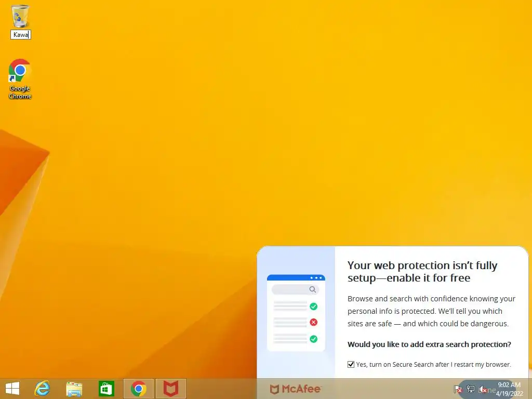Open the clock showing 9:02 AM
The image size is (532, 399).
pos(509,389)
